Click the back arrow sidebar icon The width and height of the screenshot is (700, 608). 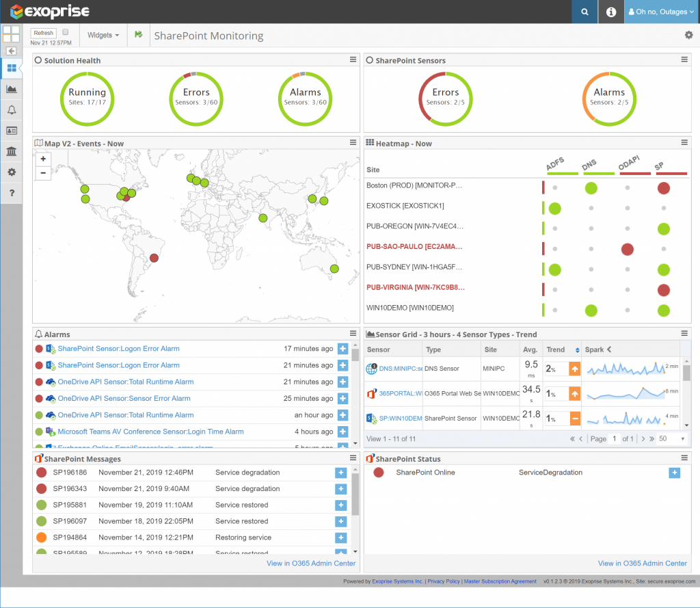[x=12, y=51]
